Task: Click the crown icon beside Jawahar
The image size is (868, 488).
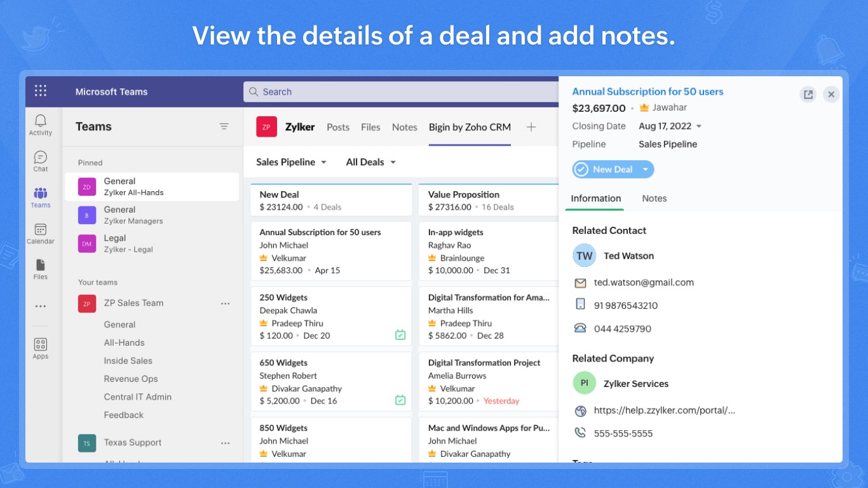Action: pos(644,107)
